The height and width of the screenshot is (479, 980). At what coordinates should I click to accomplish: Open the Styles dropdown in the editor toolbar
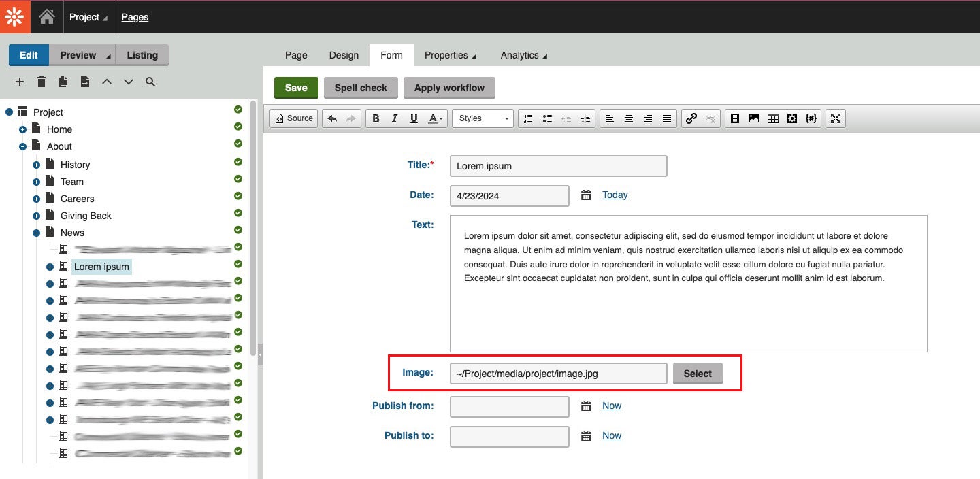point(482,118)
